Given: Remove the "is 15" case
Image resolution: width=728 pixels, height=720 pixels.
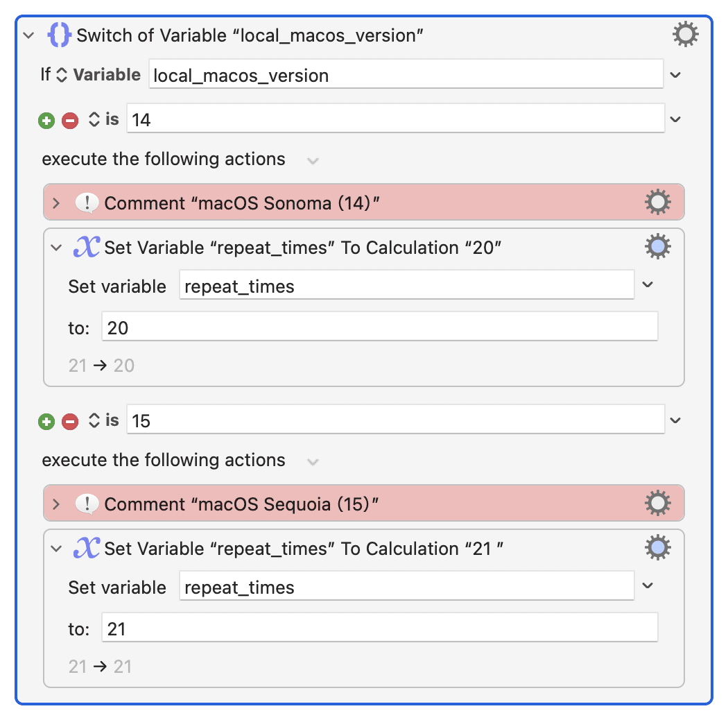Looking at the screenshot, I should (70, 422).
